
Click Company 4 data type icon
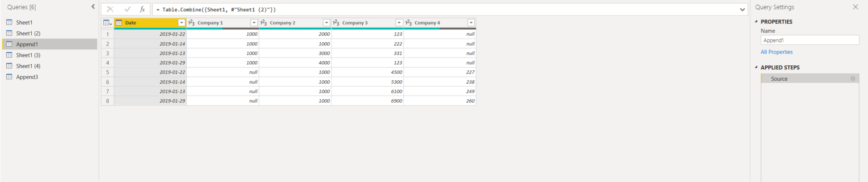[x=409, y=23]
